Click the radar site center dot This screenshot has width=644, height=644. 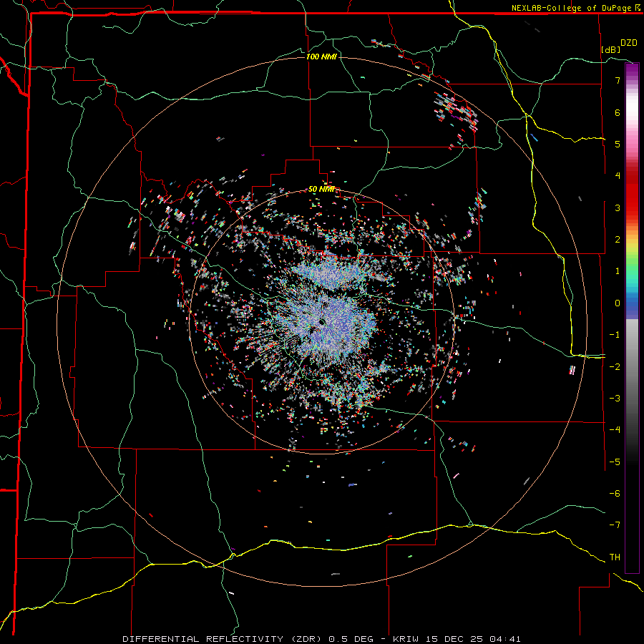321,322
